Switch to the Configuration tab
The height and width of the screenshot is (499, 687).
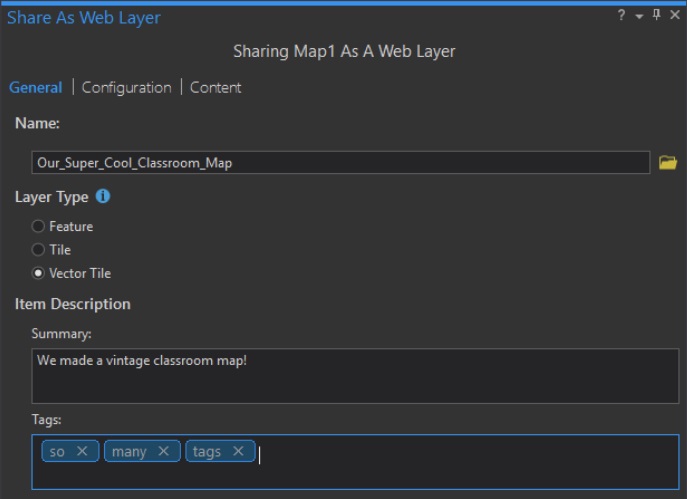126,88
